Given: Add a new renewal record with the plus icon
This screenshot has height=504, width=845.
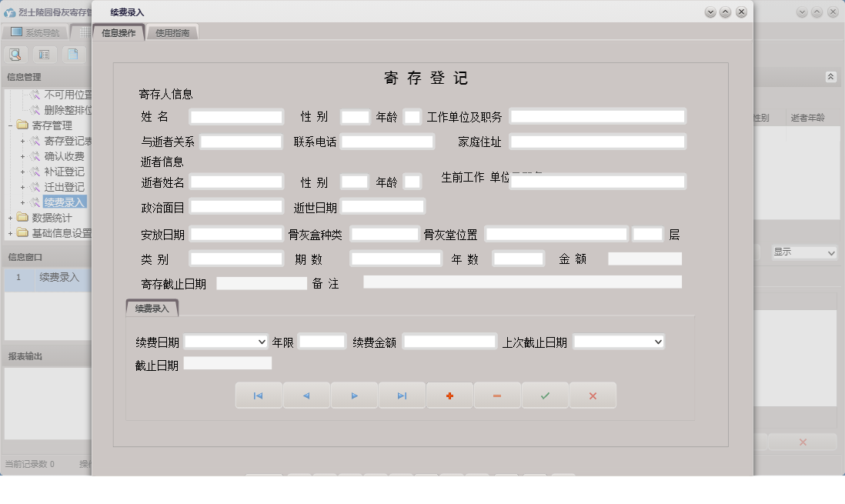Looking at the screenshot, I should click(x=449, y=395).
